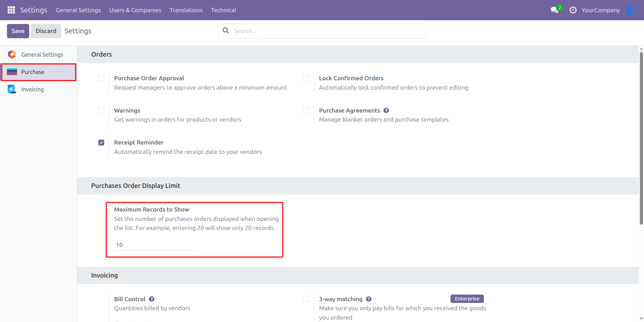Enable Purchase Agreements checkbox
644x322 pixels.
306,110
